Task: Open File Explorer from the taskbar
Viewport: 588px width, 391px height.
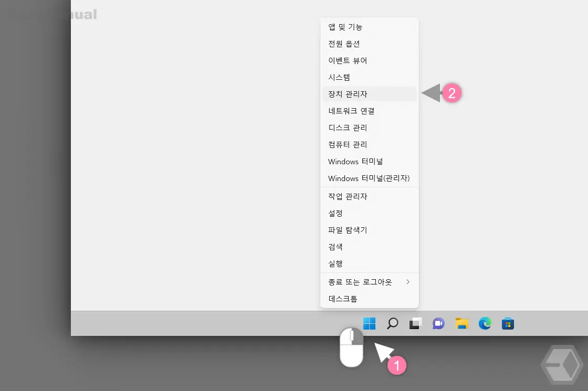Action: [461, 324]
